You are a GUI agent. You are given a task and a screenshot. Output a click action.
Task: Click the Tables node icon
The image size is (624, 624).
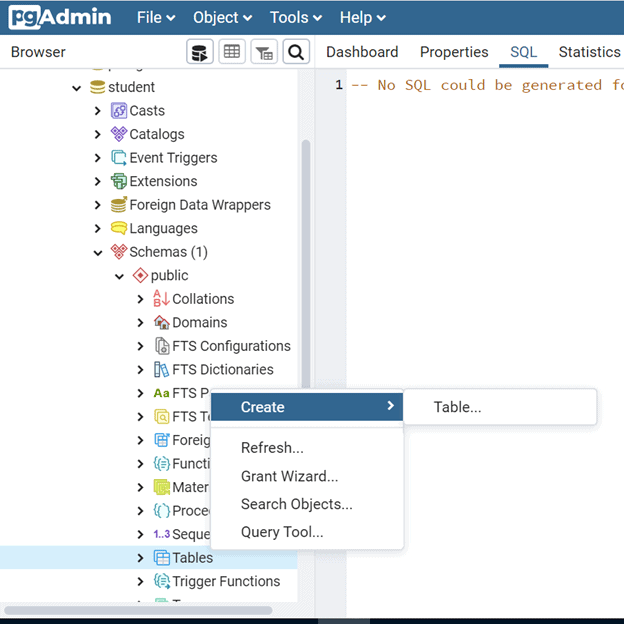coord(161,558)
